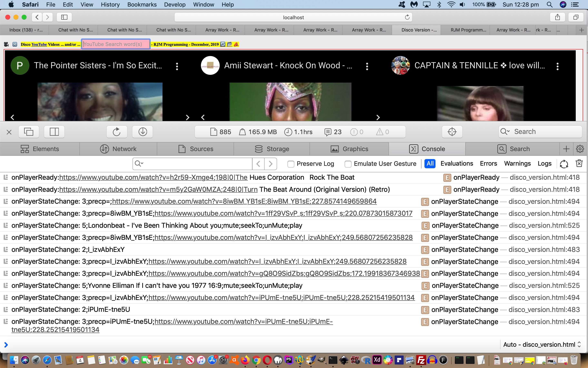Click the movie camera icon on page

pos(6,44)
